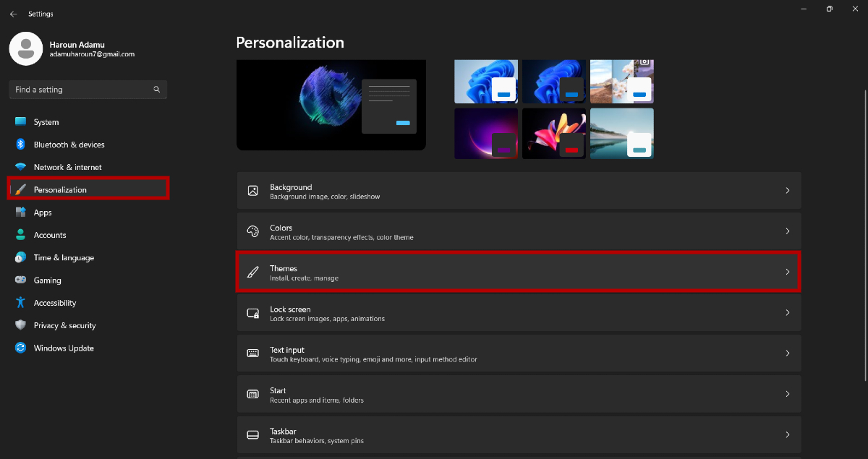Expand Taskbar settings chevron arrow

click(x=788, y=435)
